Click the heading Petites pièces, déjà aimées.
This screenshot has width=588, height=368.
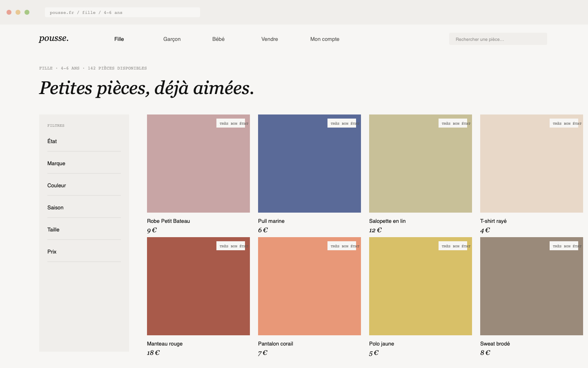(x=147, y=88)
